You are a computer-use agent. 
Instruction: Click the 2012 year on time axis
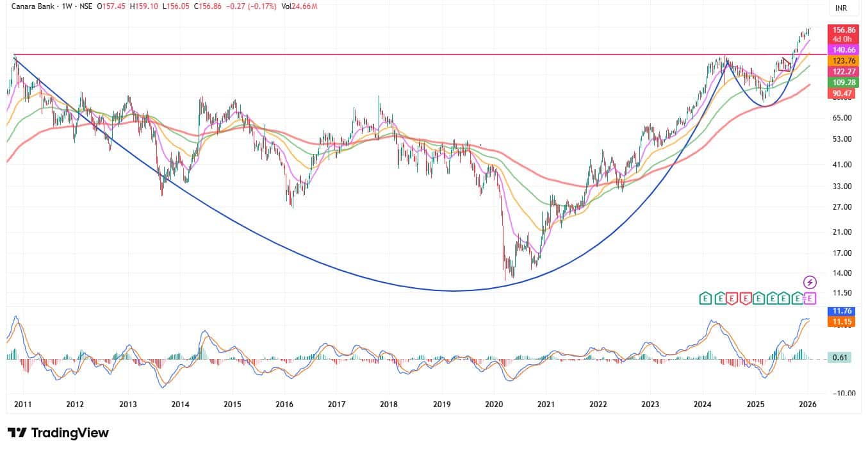[x=75, y=405]
